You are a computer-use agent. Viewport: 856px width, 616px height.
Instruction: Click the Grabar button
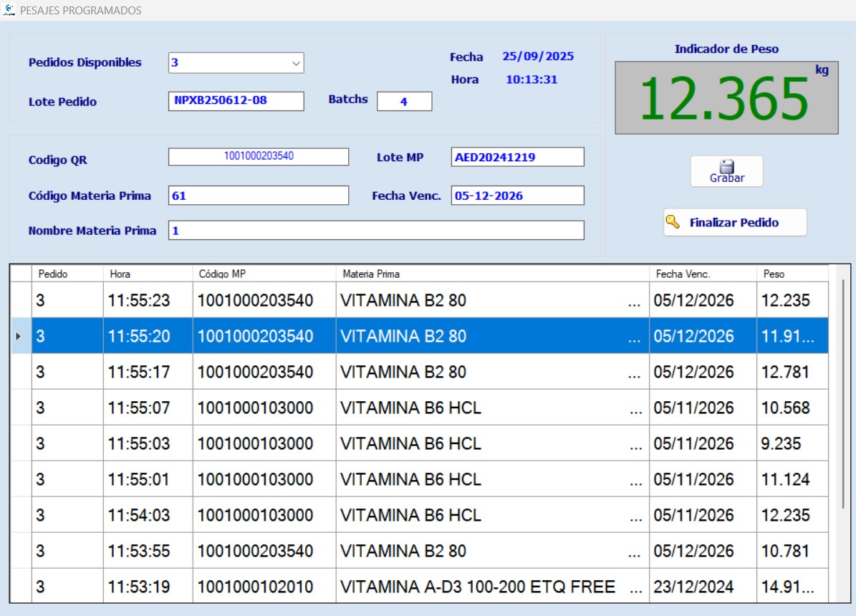pyautogui.click(x=726, y=172)
